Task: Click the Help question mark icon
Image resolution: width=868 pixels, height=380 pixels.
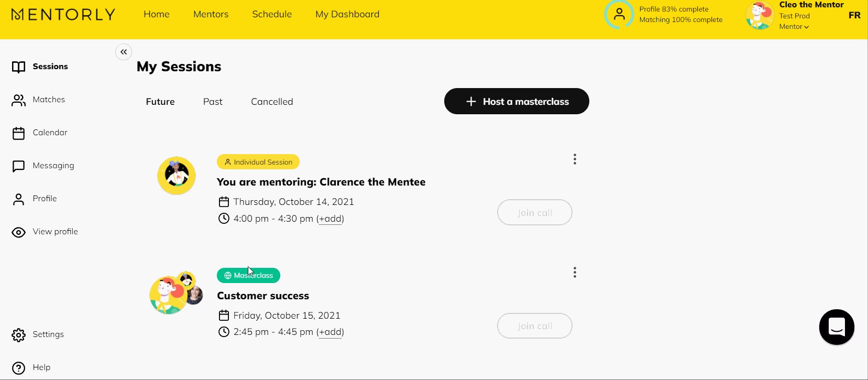Action: 19,368
